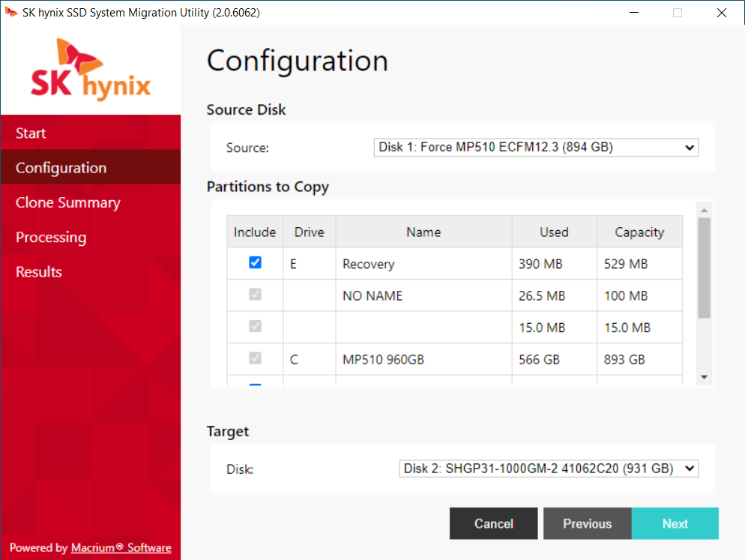This screenshot has width=745, height=560.
Task: Toggle the MP510 960GB partition checkbox
Action: tap(255, 358)
